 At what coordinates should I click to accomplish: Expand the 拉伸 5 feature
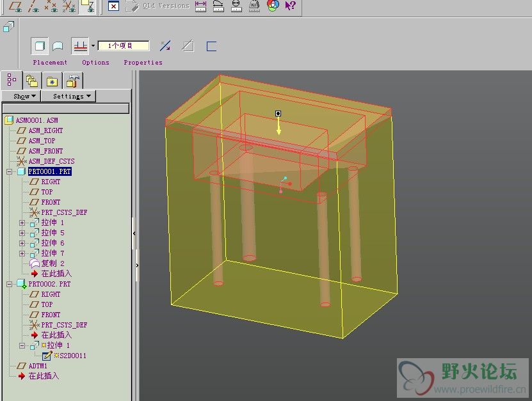click(22, 233)
